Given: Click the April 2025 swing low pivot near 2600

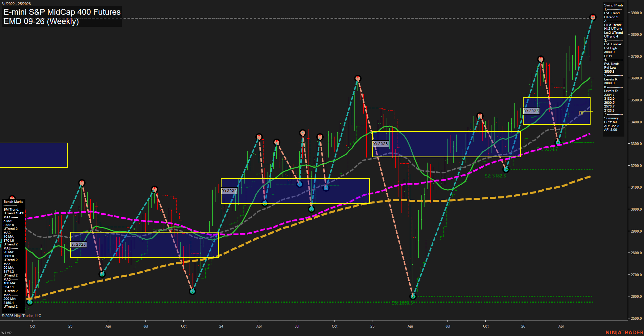Looking at the screenshot, I should (x=413, y=296).
